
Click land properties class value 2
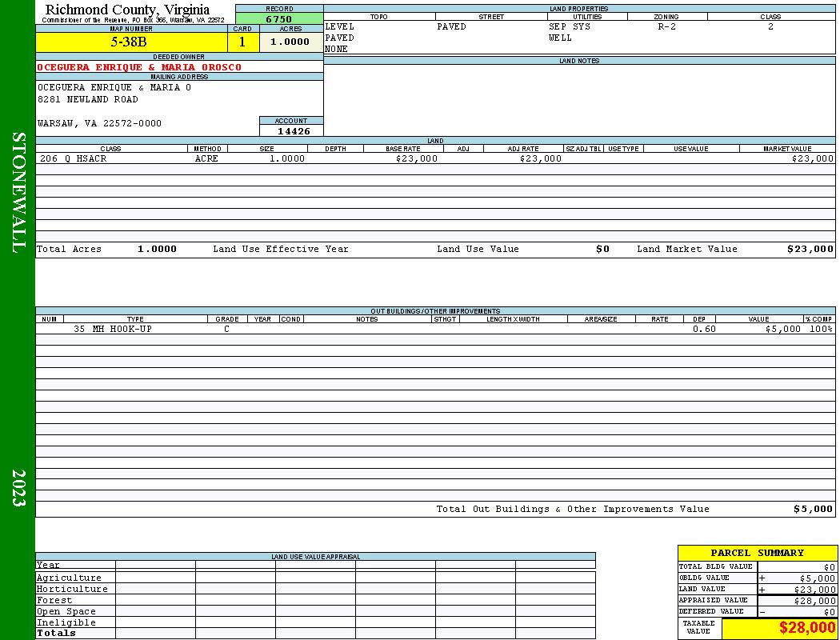point(771,26)
